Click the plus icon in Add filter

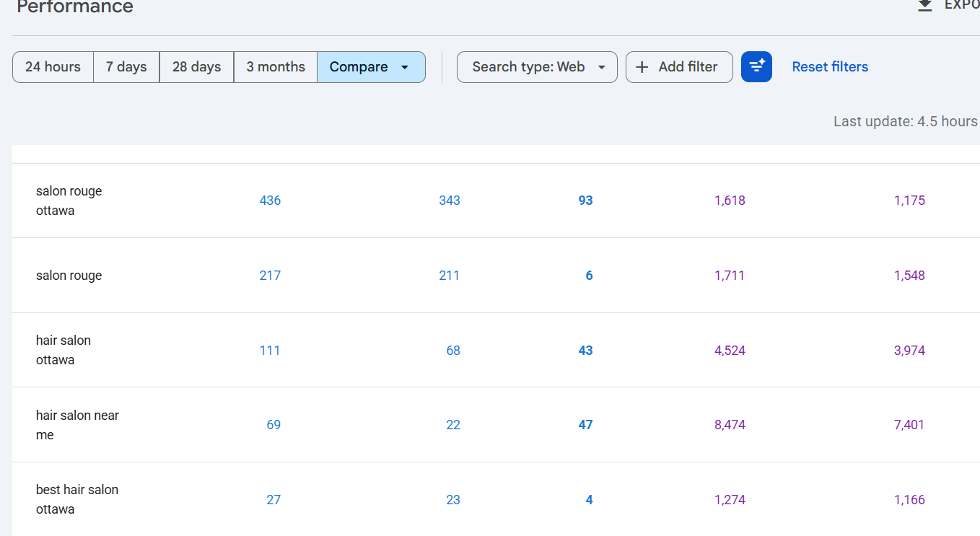click(642, 67)
